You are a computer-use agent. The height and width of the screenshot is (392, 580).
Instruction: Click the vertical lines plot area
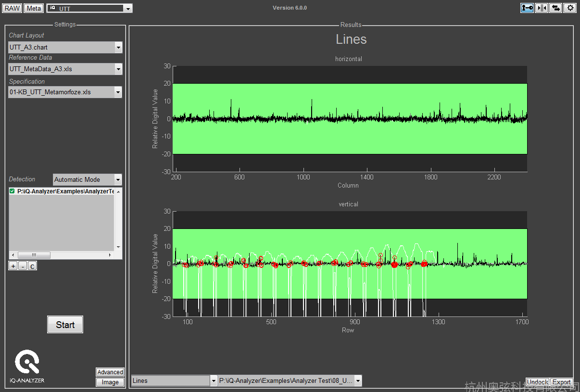(x=350, y=264)
